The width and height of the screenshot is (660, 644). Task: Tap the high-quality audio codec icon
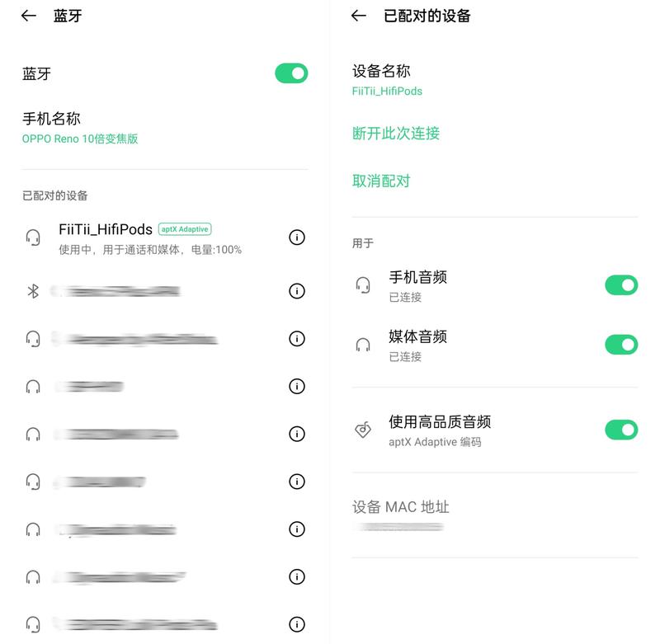[x=363, y=430]
